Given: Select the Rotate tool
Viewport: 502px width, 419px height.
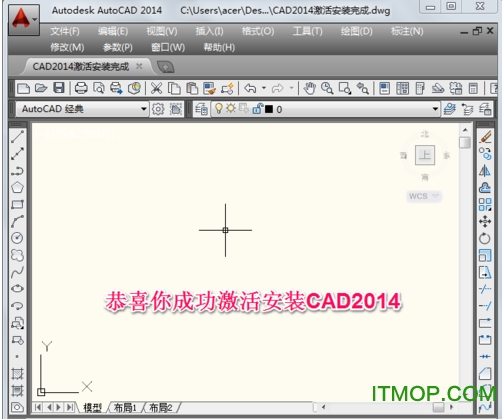Looking at the screenshot, I should pos(485,238).
